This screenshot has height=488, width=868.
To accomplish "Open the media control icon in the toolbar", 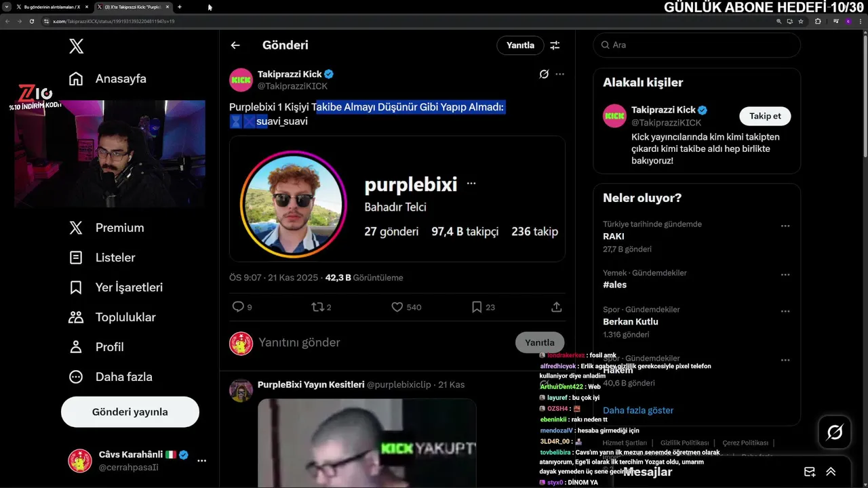I will [x=835, y=21].
